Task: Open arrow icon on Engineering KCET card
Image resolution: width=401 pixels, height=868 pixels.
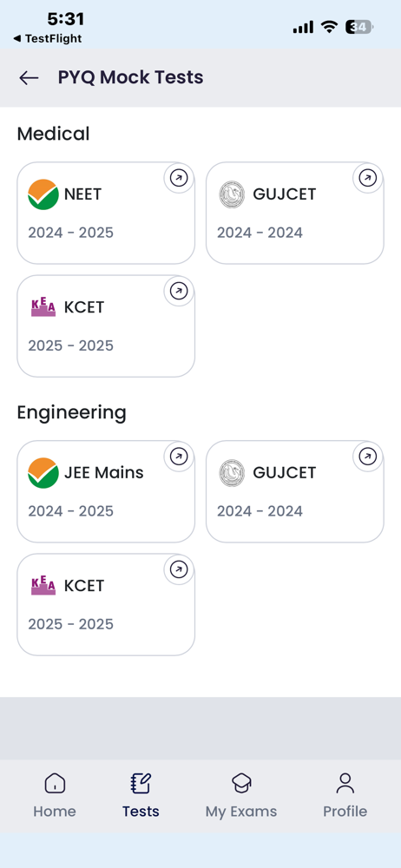Action: [179, 569]
